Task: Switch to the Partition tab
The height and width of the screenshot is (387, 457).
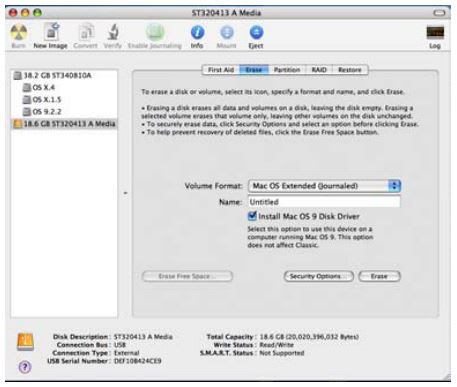Action: click(x=287, y=70)
